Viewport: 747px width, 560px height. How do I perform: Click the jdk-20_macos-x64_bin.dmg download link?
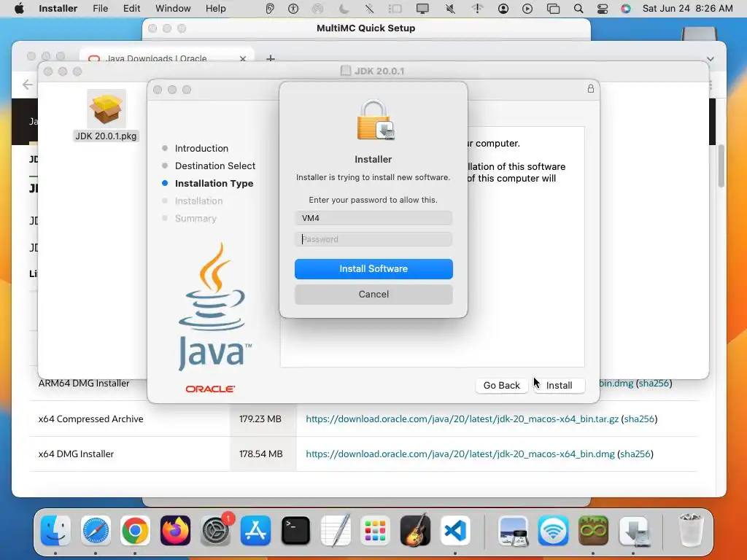click(460, 454)
